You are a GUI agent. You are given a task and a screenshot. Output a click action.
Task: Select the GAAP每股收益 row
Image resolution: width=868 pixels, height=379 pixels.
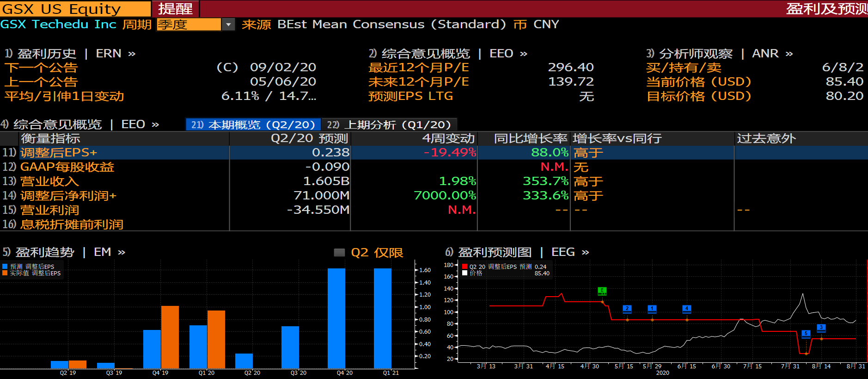pos(434,167)
